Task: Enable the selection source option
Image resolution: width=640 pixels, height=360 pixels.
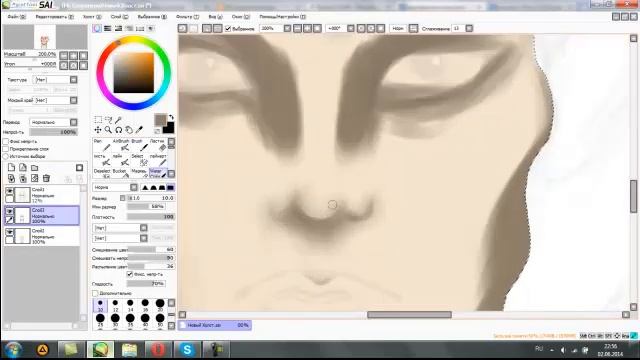Action: [6, 156]
